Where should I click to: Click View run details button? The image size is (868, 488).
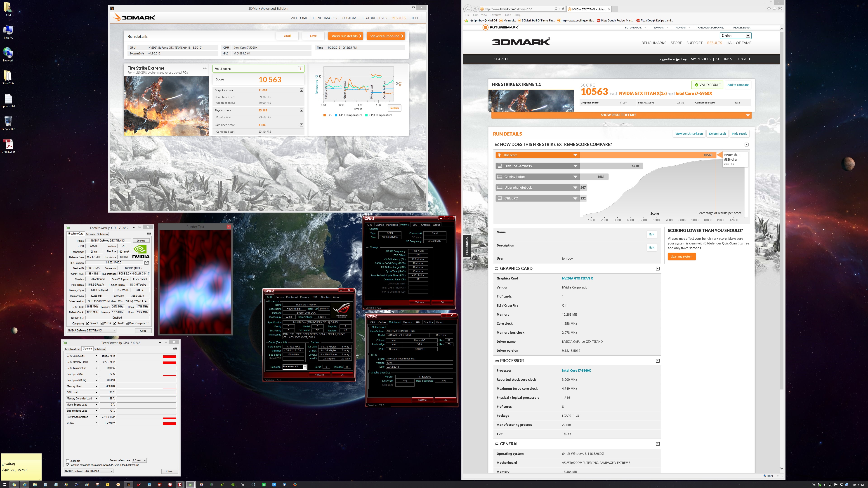click(345, 36)
